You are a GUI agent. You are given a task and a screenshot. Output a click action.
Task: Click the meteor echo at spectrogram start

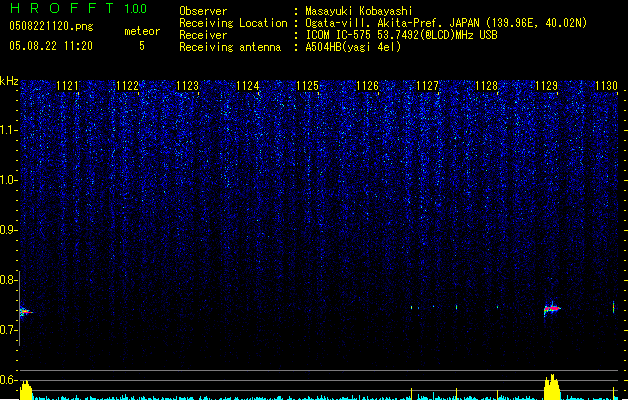pyautogui.click(x=25, y=312)
